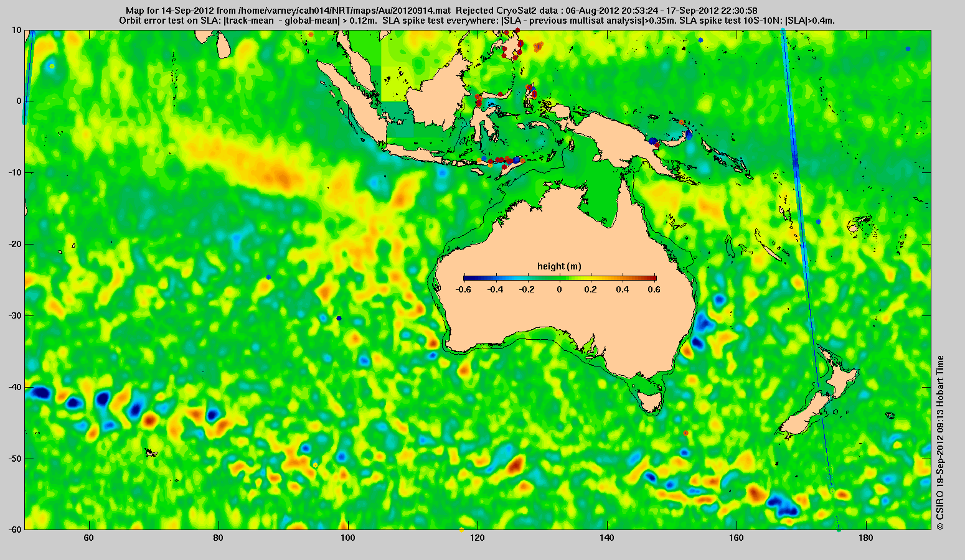Click longitude axis tick label "100"
The image size is (965, 560).
click(x=347, y=538)
